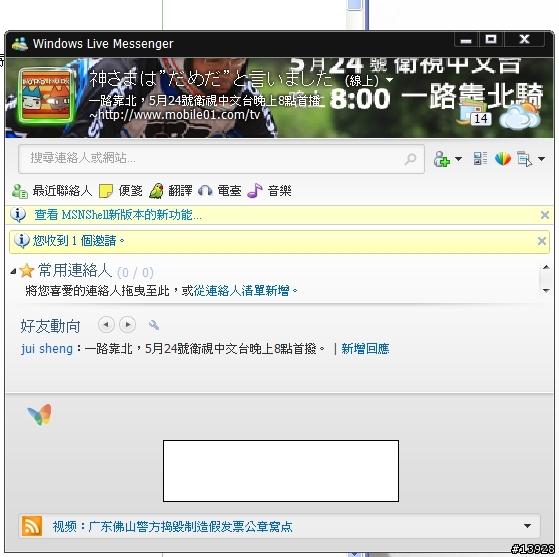Click the add contact icon
Screen dimensions: 559x557
click(441, 159)
